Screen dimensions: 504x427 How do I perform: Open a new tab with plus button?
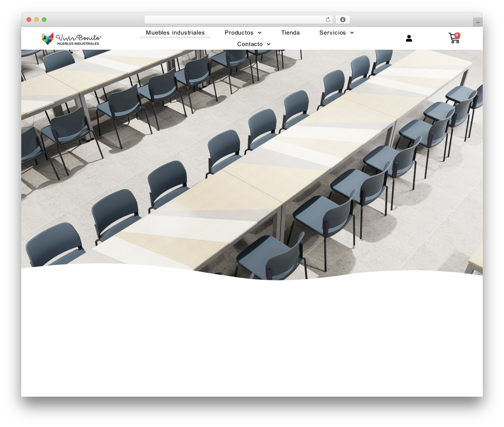478,22
